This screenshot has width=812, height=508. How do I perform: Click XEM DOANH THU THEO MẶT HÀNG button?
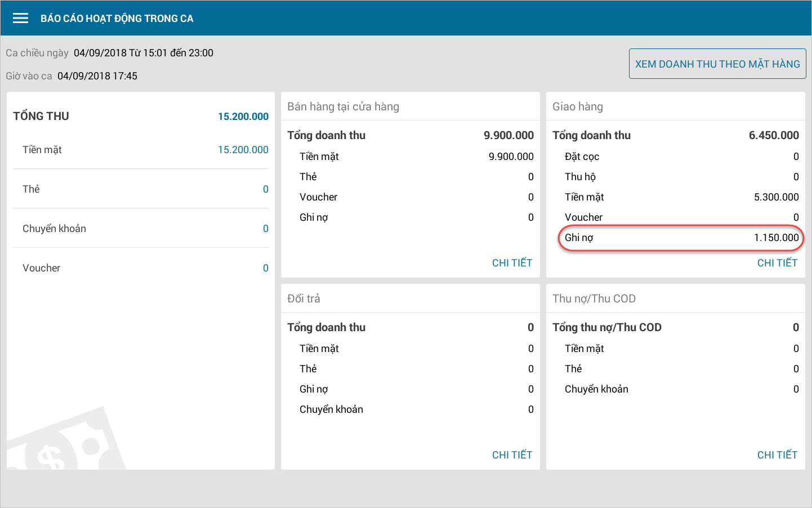pyautogui.click(x=717, y=64)
